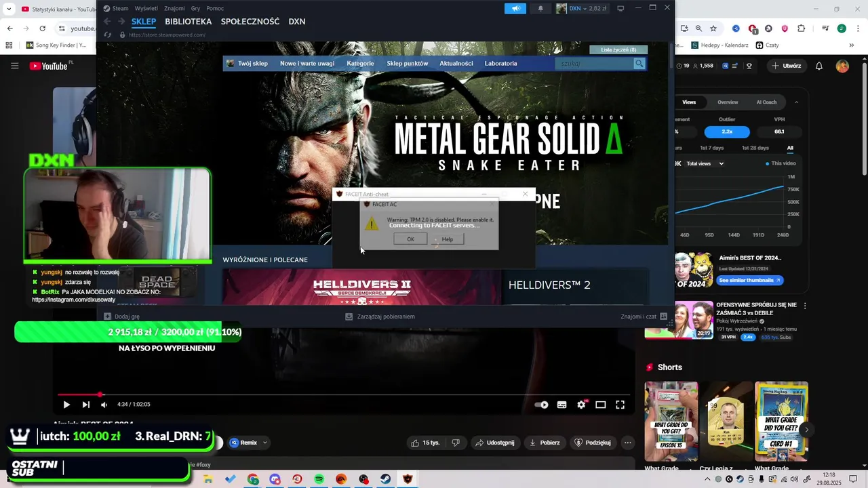
Task: Open YouTube notifications bell
Action: [x=819, y=66]
